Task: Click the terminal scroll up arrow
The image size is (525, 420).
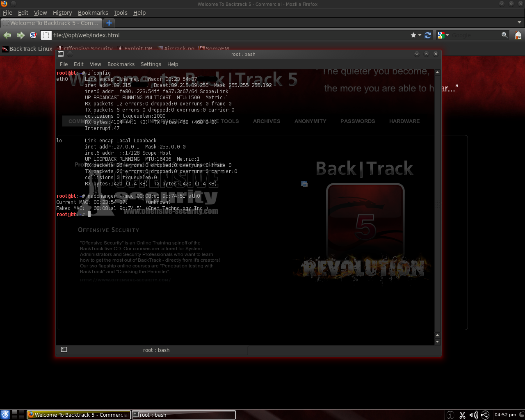Action: pos(437,72)
